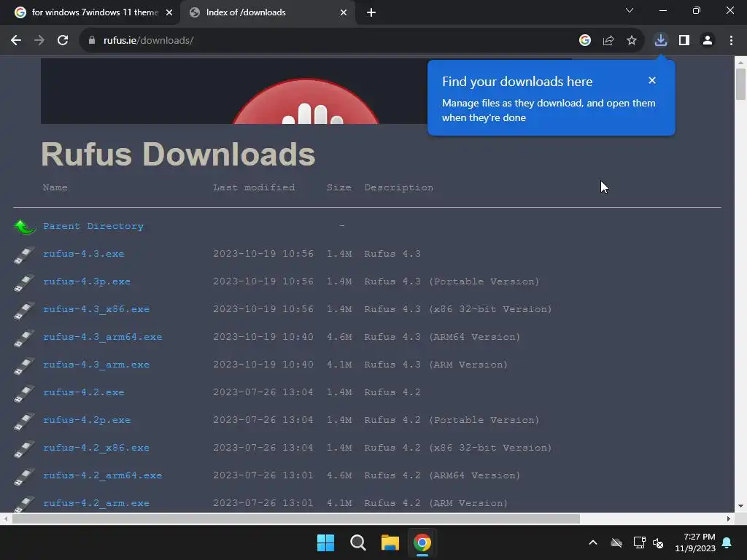Click the address bar URL rufus.ie/downloads/

(x=148, y=41)
